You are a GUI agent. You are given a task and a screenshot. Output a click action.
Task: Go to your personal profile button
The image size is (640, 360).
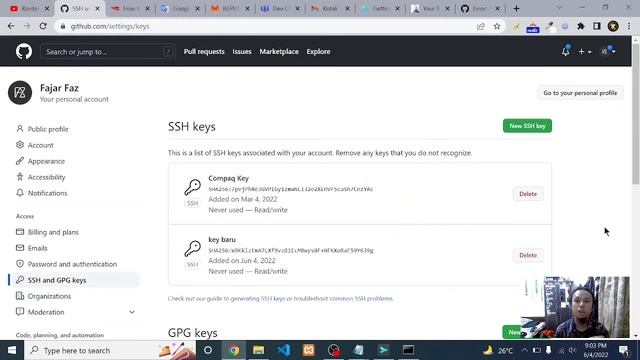(x=580, y=93)
